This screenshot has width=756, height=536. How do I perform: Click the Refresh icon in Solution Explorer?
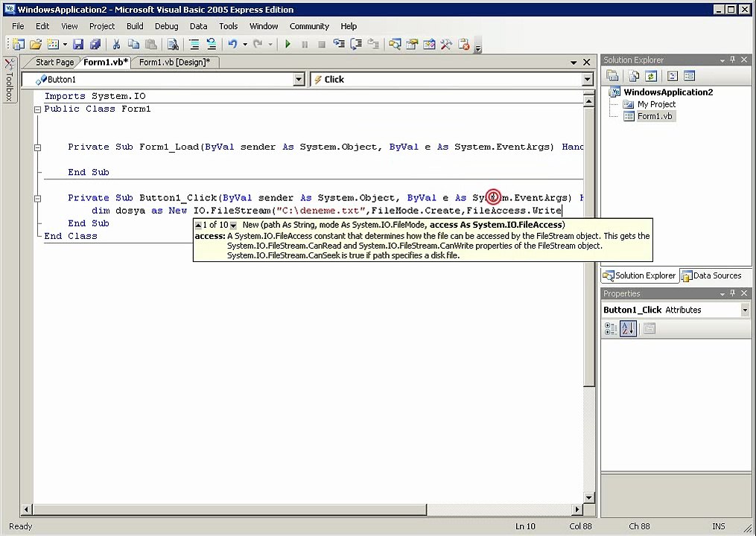point(651,76)
